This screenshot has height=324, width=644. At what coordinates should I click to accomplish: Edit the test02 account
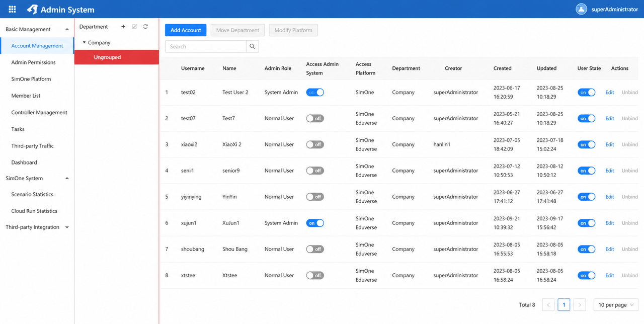610,92
